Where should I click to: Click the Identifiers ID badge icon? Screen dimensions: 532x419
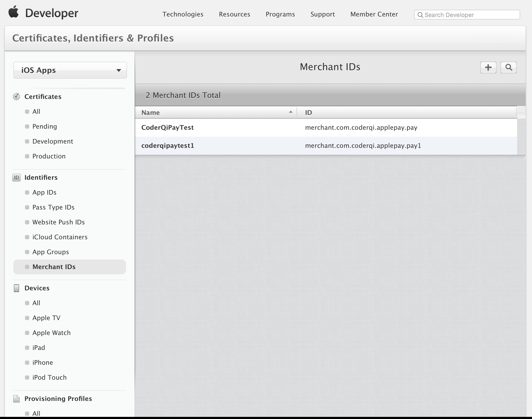pos(16,177)
